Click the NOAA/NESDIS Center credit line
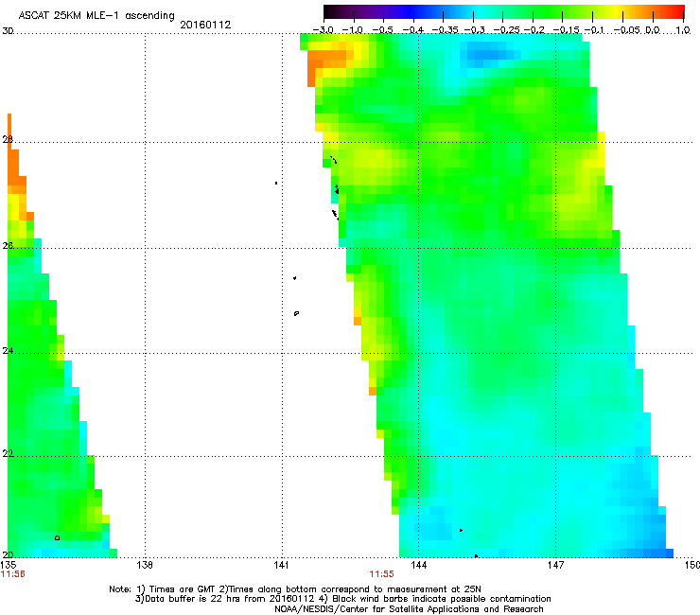Image resolution: width=700 pixels, height=615 pixels. point(409,609)
